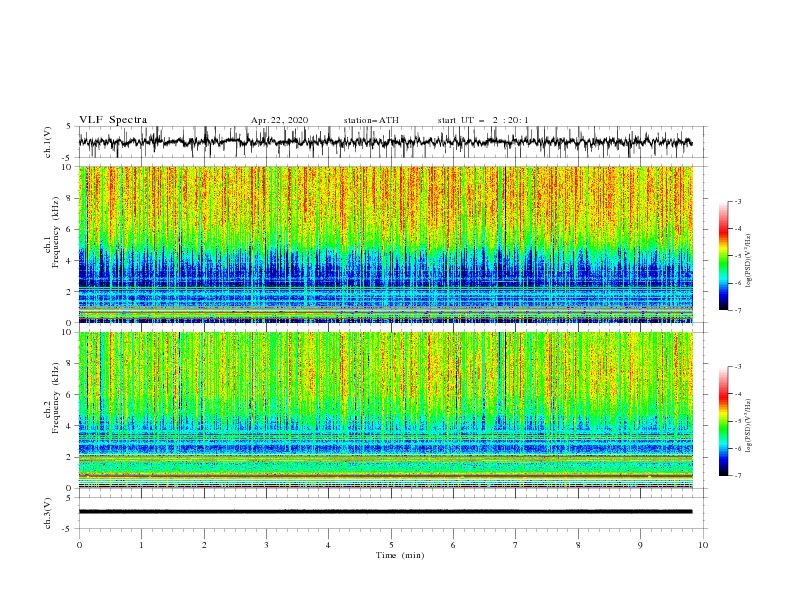
Task: Click the "5" tick on ch.1(V) axis
Action: click(69, 126)
